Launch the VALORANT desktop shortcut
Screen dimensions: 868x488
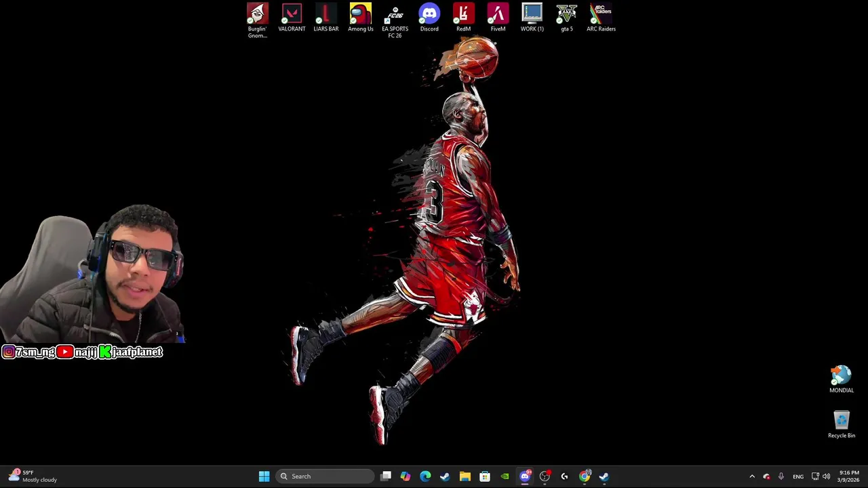[x=292, y=18]
